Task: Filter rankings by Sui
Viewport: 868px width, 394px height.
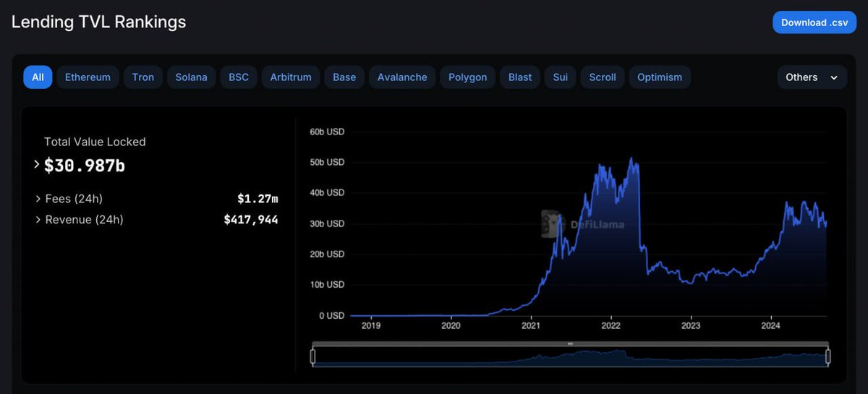Action: [x=561, y=77]
